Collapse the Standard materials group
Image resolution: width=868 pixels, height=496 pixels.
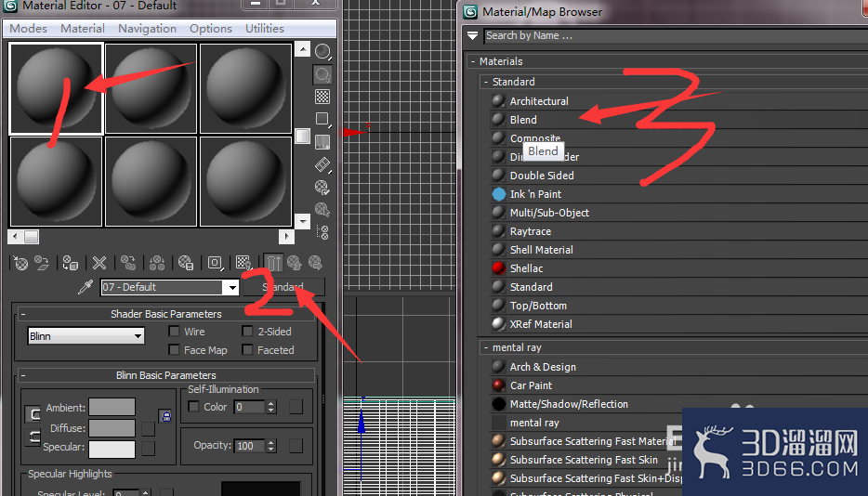486,82
